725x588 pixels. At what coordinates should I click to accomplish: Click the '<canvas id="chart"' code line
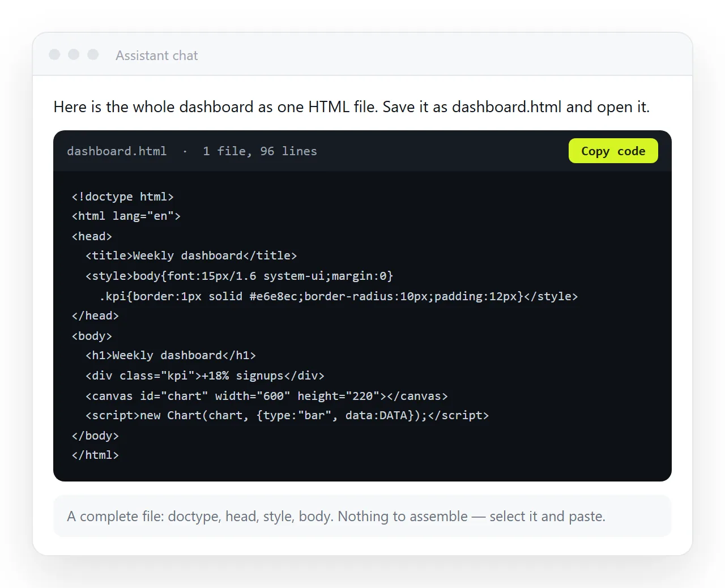point(266,396)
